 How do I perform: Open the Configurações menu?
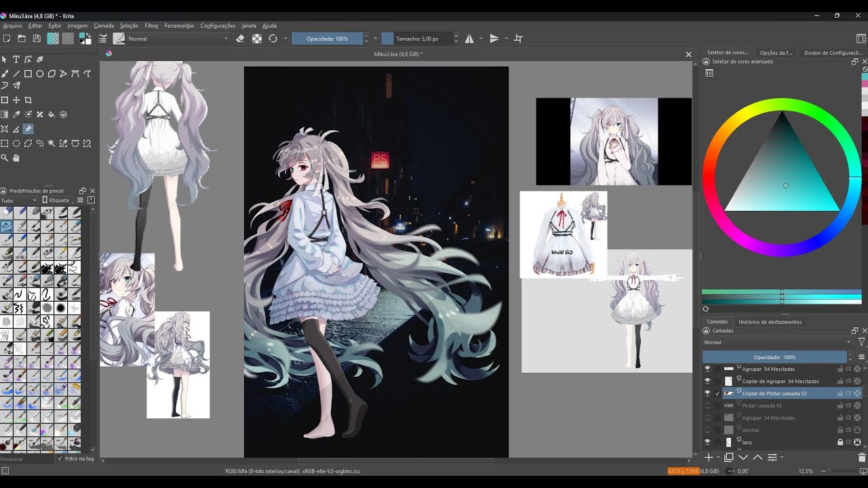[218, 26]
